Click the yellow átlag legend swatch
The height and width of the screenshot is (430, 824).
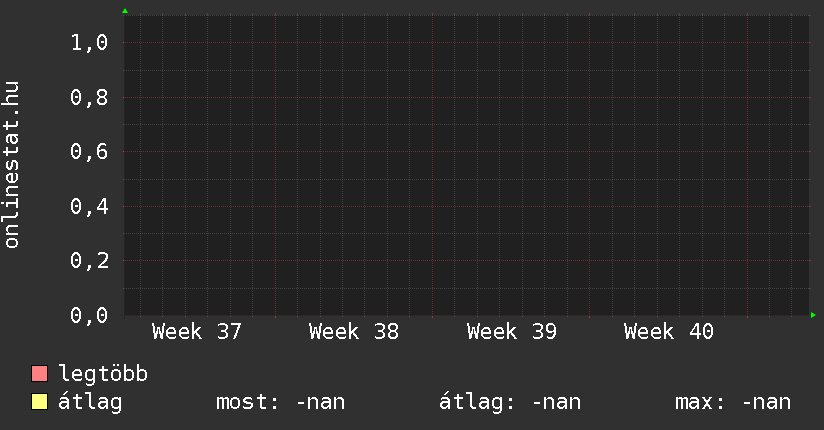pos(39,402)
